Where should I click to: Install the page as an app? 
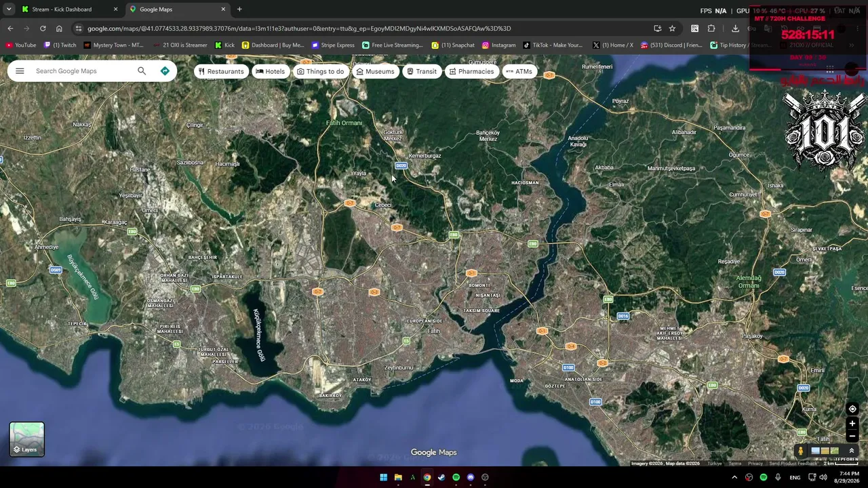[x=657, y=28]
